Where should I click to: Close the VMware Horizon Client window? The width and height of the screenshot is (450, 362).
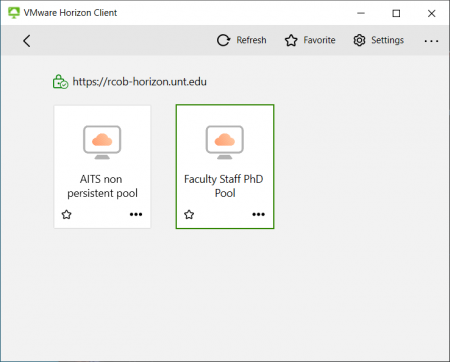click(x=431, y=13)
